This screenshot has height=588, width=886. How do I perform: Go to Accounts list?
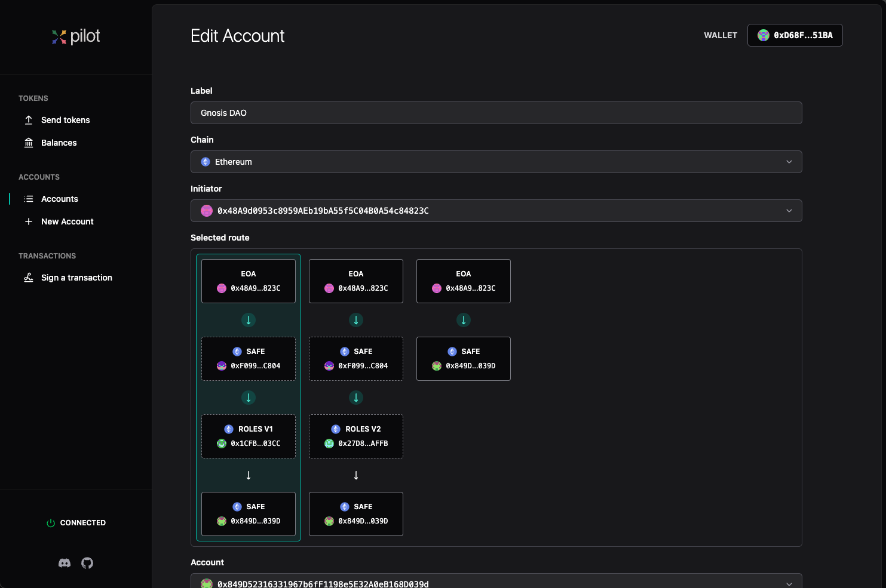59,199
